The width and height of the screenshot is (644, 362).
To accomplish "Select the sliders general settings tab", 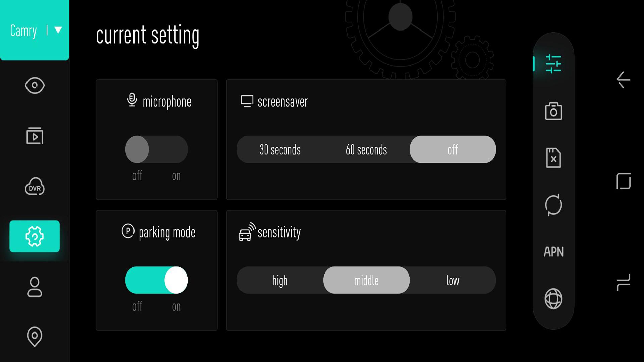I will point(553,64).
